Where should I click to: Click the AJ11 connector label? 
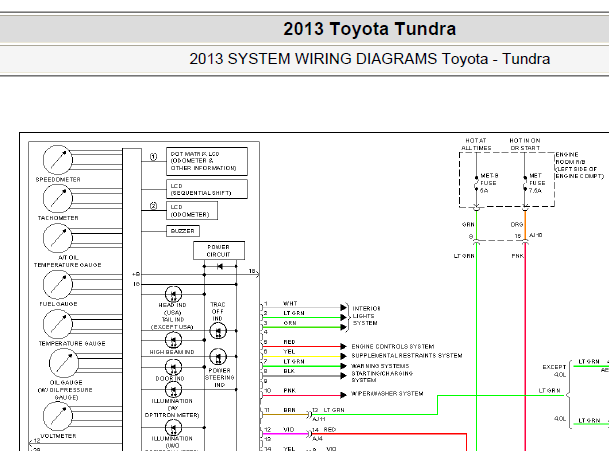[319, 419]
